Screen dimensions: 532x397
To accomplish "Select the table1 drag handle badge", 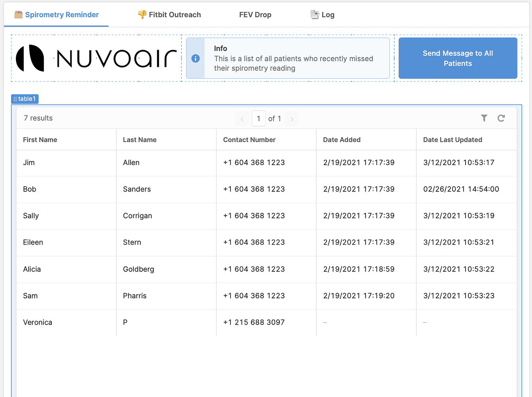I will click(25, 99).
